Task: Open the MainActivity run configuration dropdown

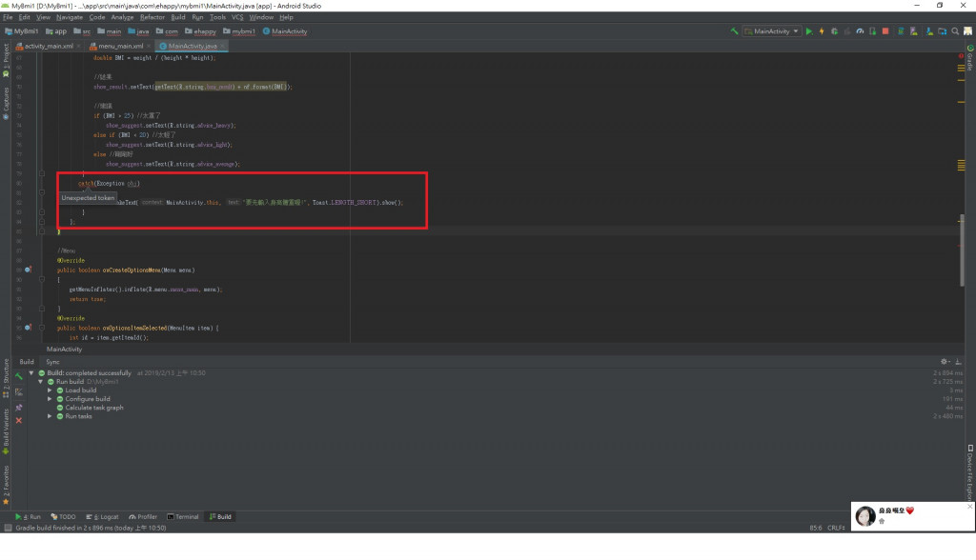Action: pyautogui.click(x=772, y=31)
